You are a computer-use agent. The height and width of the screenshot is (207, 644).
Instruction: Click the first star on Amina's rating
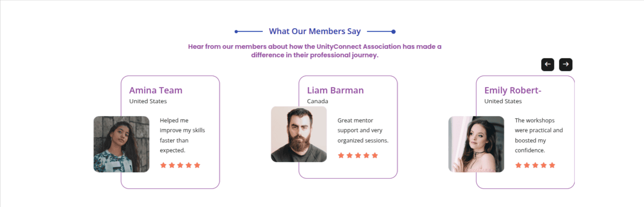163,165
